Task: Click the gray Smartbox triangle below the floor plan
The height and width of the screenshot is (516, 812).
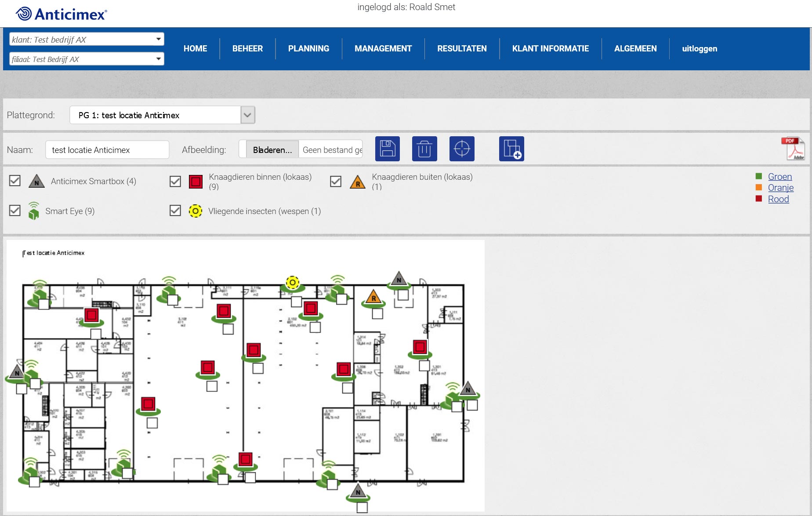Action: pyautogui.click(x=358, y=491)
